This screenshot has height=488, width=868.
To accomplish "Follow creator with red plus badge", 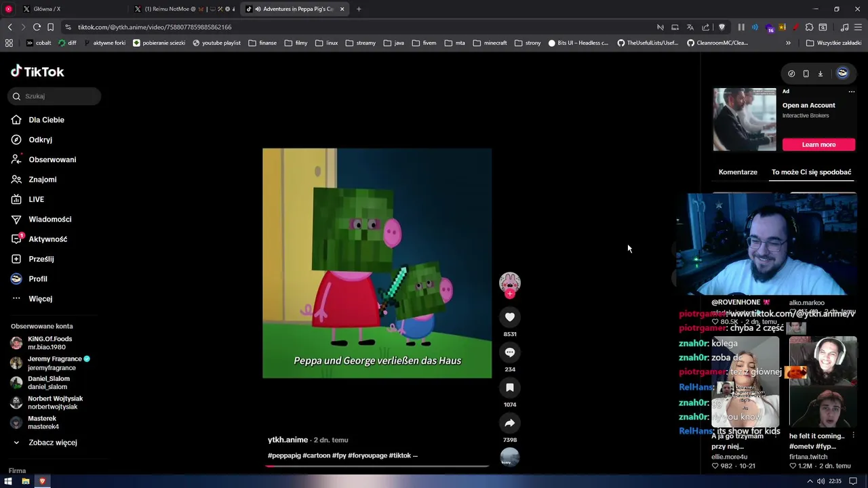I will coord(510,294).
